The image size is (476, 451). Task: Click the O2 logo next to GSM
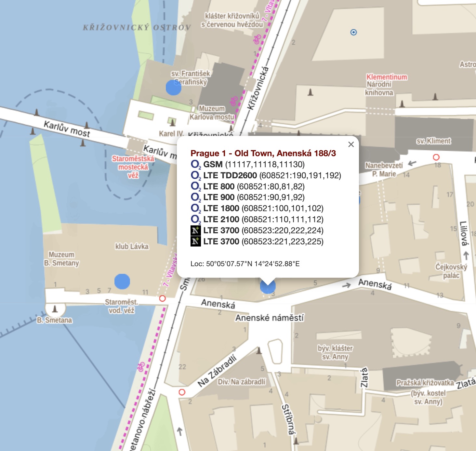click(196, 164)
